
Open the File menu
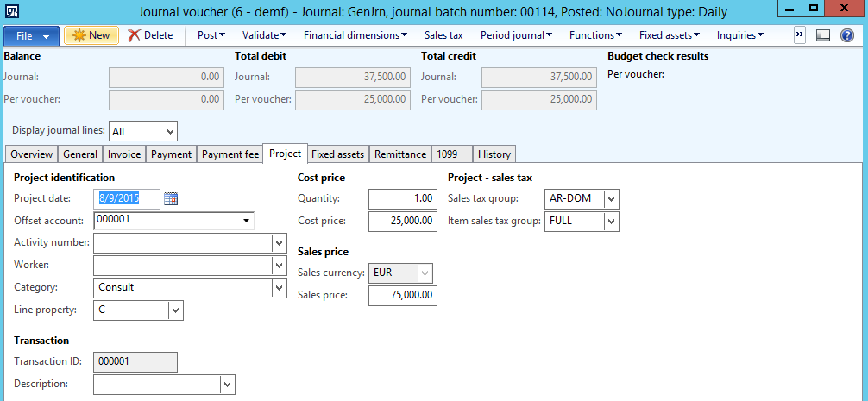click(x=31, y=35)
